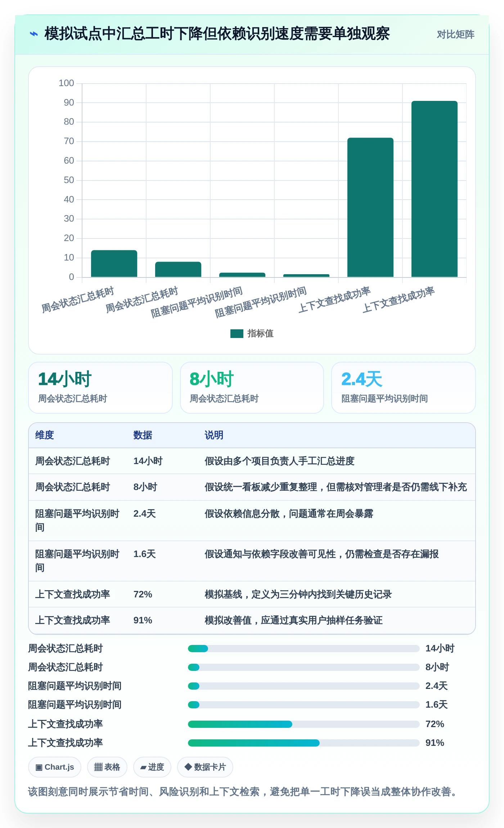This screenshot has width=504, height=828.
Task: Click the 对比矩阵 label in the header
Action: [x=455, y=35]
